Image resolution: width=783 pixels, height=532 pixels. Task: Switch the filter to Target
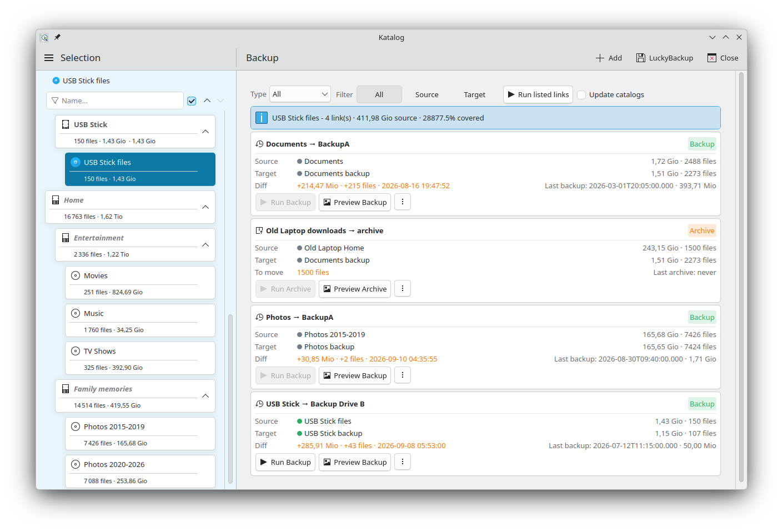[x=474, y=94]
